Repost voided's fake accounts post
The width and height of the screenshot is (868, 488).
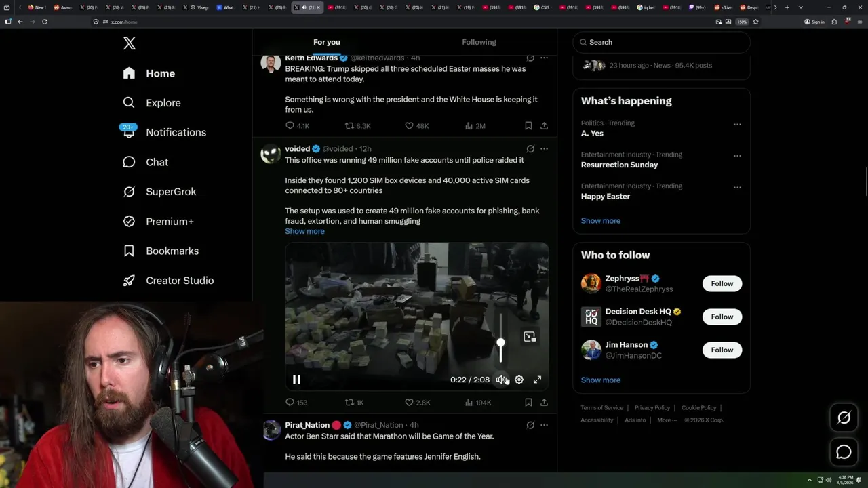tap(355, 402)
